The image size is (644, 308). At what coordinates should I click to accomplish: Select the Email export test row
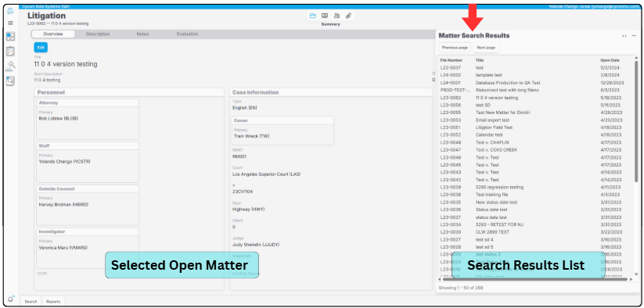pyautogui.click(x=536, y=120)
